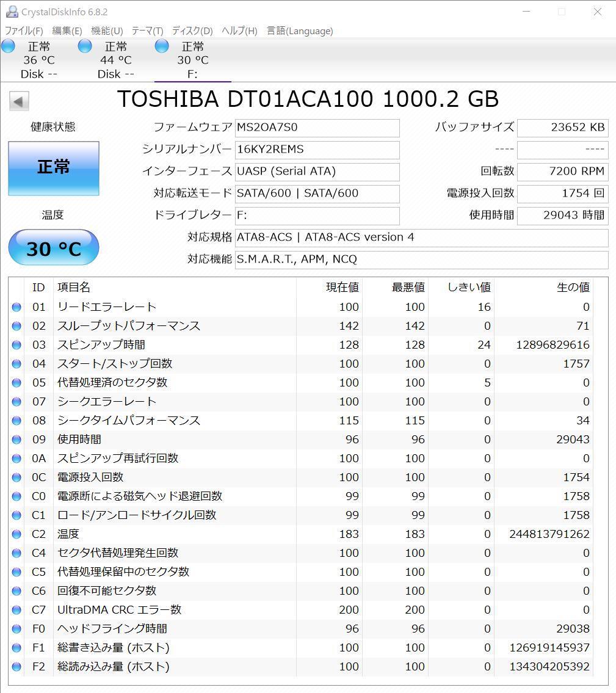The image size is (616, 693).
Task: Click status orb for ID C0 row
Action: point(17,496)
